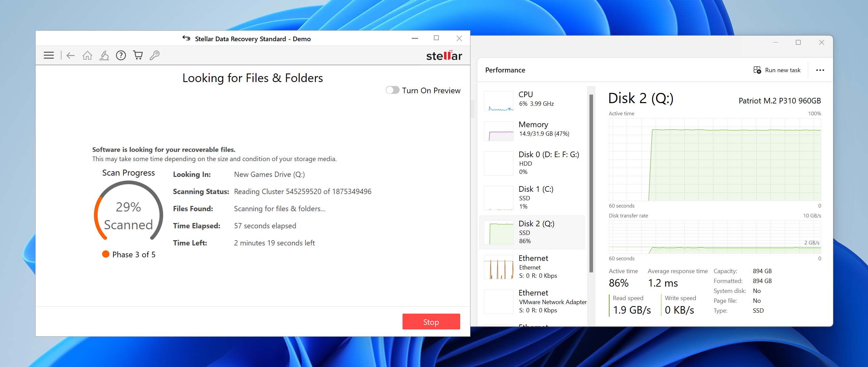Click the Type SSD value
Image resolution: width=868 pixels, height=367 pixels.
[x=758, y=310]
